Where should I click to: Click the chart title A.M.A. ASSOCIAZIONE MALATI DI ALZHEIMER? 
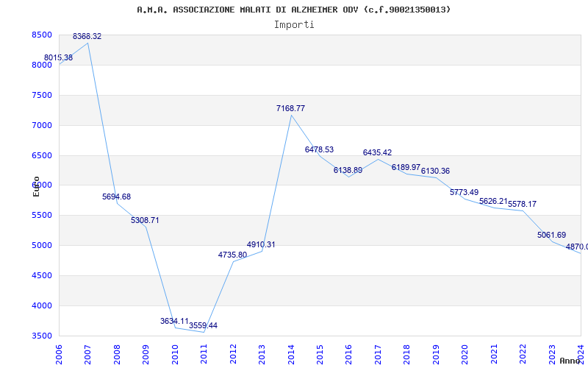[x=293, y=10]
